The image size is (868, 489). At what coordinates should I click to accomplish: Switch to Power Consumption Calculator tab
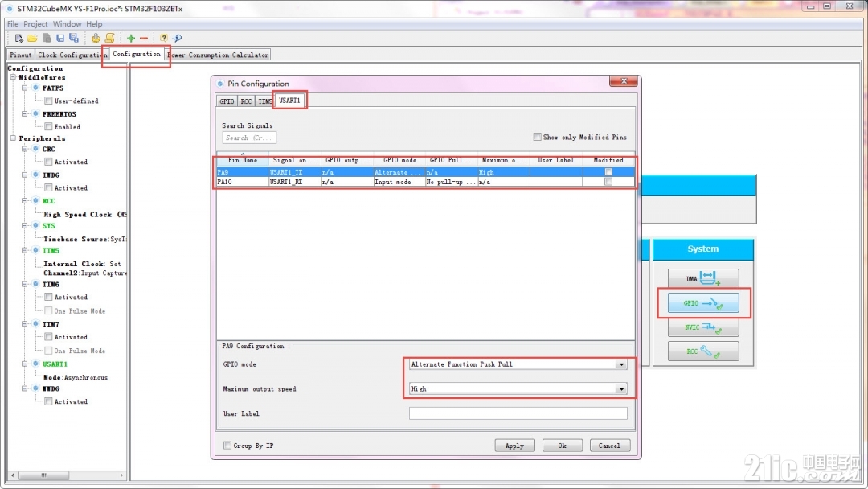click(219, 55)
